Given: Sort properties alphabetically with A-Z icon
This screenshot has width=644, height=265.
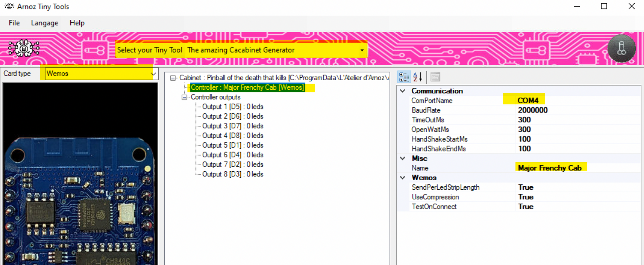Looking at the screenshot, I should pos(418,77).
